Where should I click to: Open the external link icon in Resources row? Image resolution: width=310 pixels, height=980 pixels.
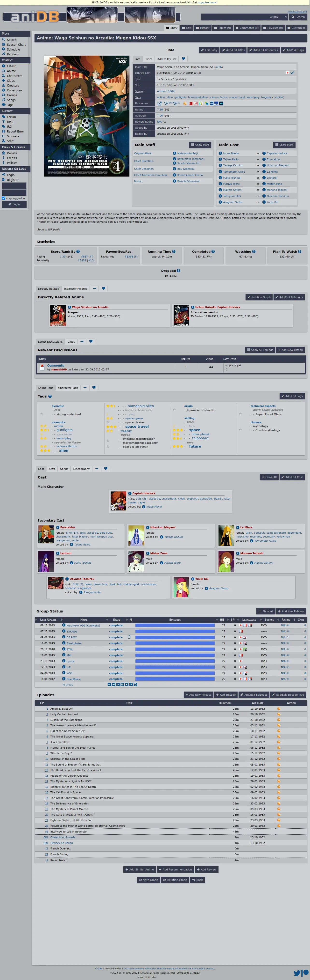pos(160,103)
